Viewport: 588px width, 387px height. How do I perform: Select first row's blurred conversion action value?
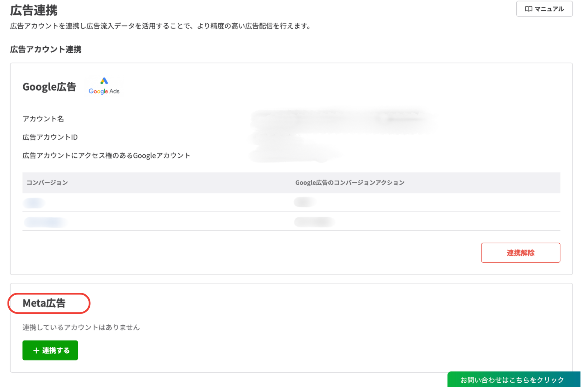tap(304, 202)
